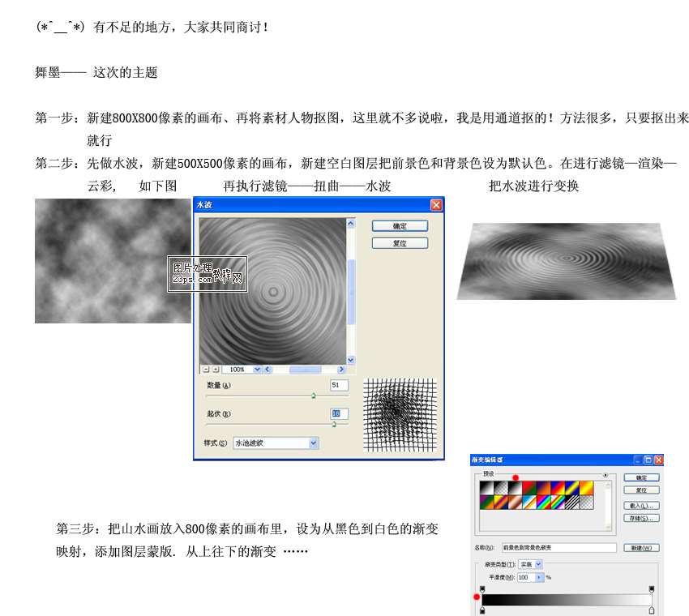Select the black color stop below gradient bar
This screenshot has height=616, width=689.
pos(482,610)
